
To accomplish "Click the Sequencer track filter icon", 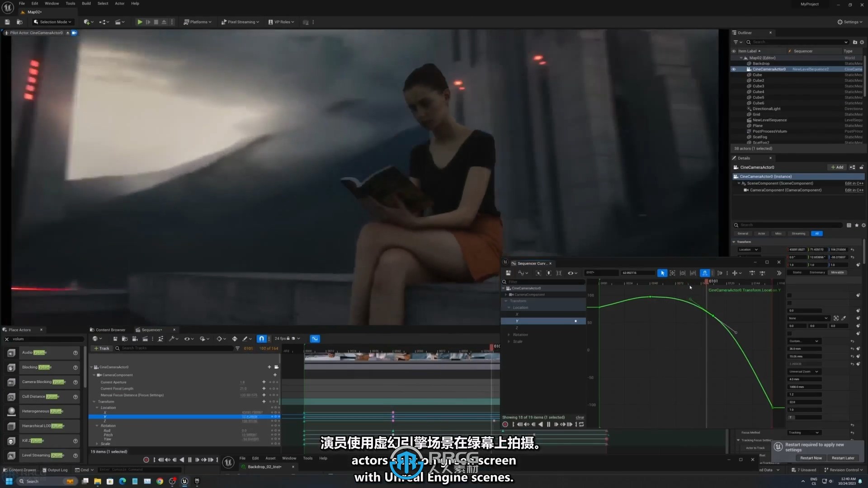I will pyautogui.click(x=237, y=348).
